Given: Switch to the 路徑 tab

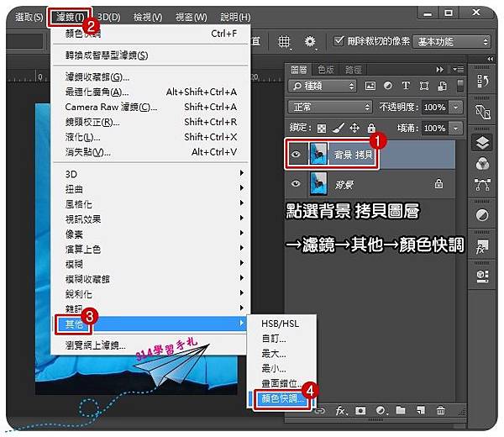Looking at the screenshot, I should (353, 70).
